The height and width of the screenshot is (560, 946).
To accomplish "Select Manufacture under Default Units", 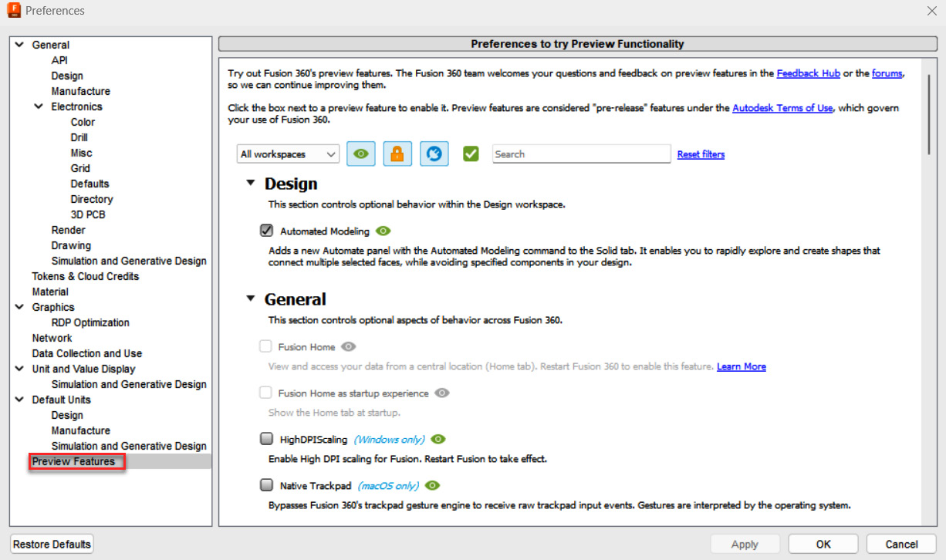I will tap(81, 430).
